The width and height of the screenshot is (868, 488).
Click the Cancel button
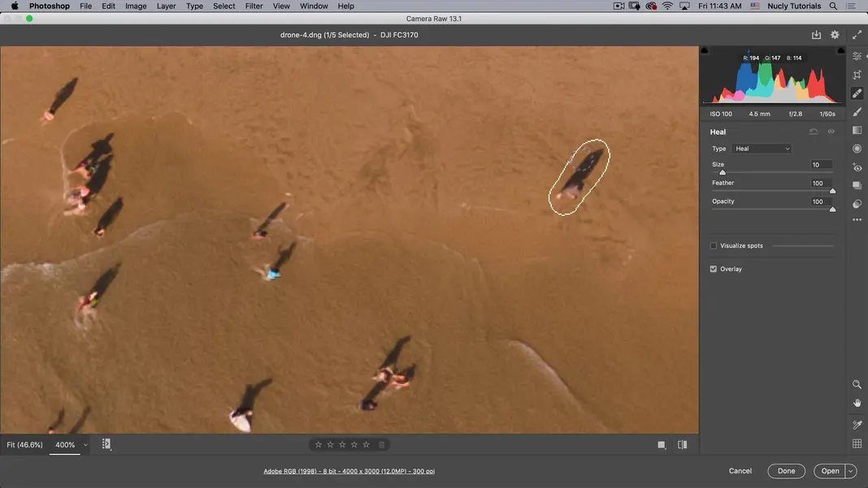coord(740,471)
